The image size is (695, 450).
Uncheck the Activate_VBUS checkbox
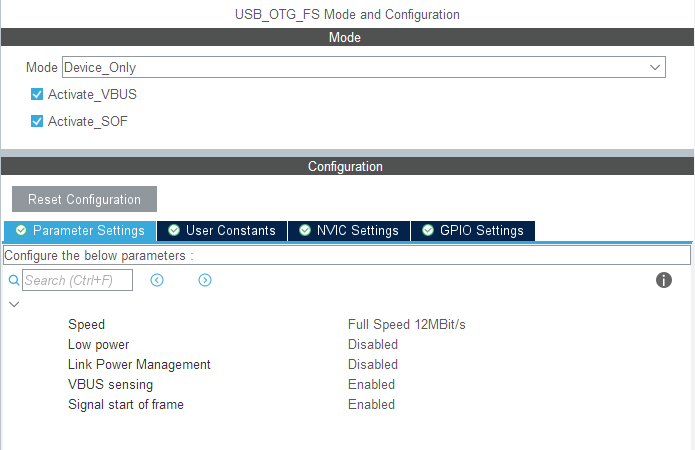(x=38, y=94)
